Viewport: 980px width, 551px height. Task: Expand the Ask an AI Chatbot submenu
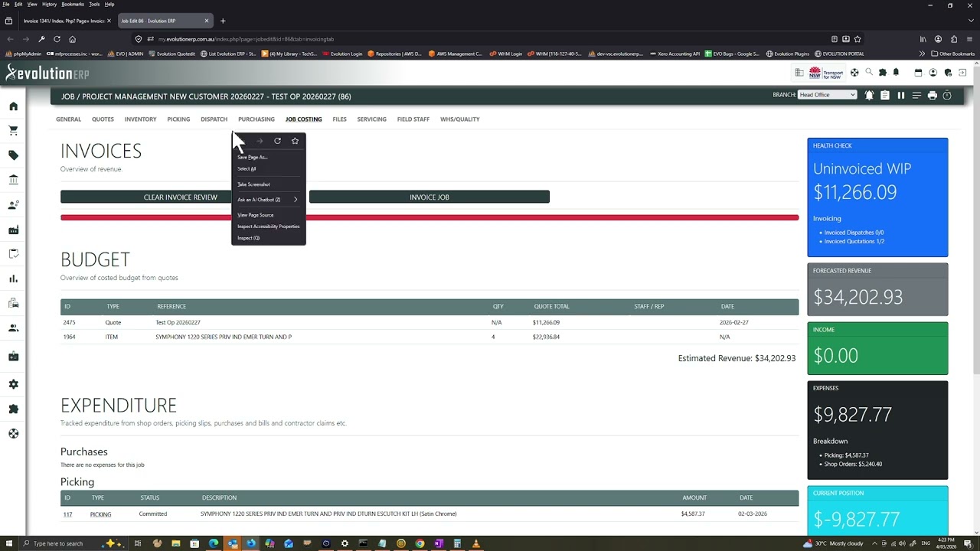(268, 200)
